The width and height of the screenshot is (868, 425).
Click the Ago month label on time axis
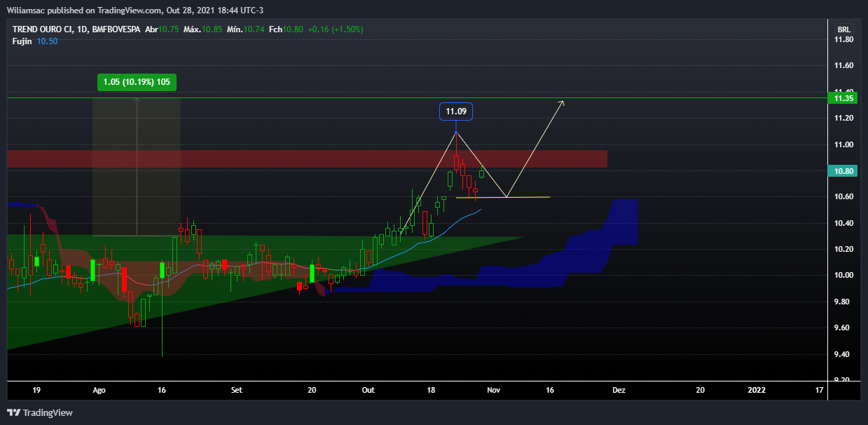99,389
